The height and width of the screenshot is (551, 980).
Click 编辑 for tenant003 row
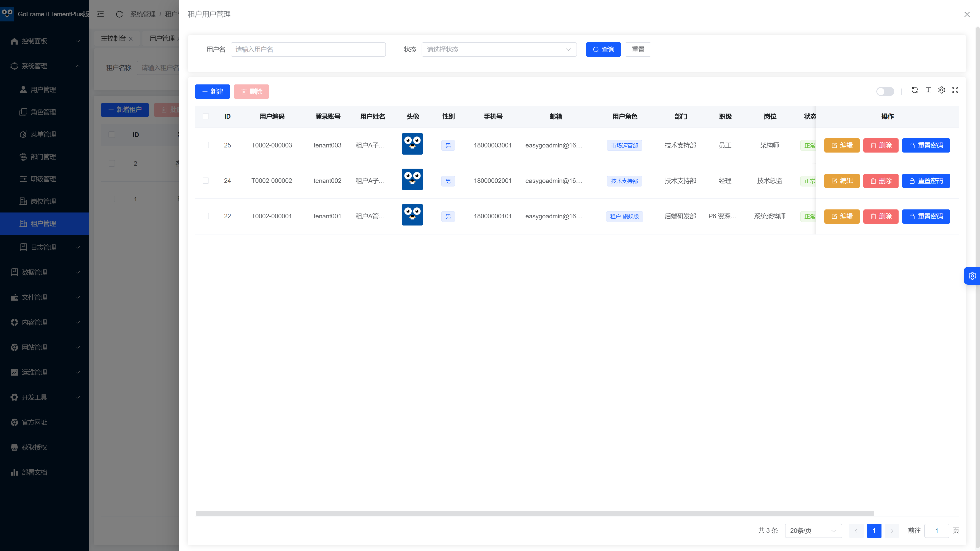841,145
